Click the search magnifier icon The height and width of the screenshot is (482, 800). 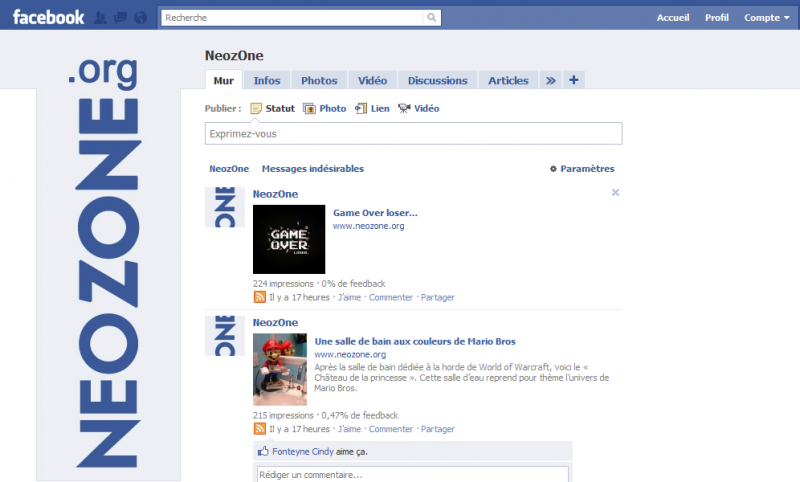pos(431,18)
